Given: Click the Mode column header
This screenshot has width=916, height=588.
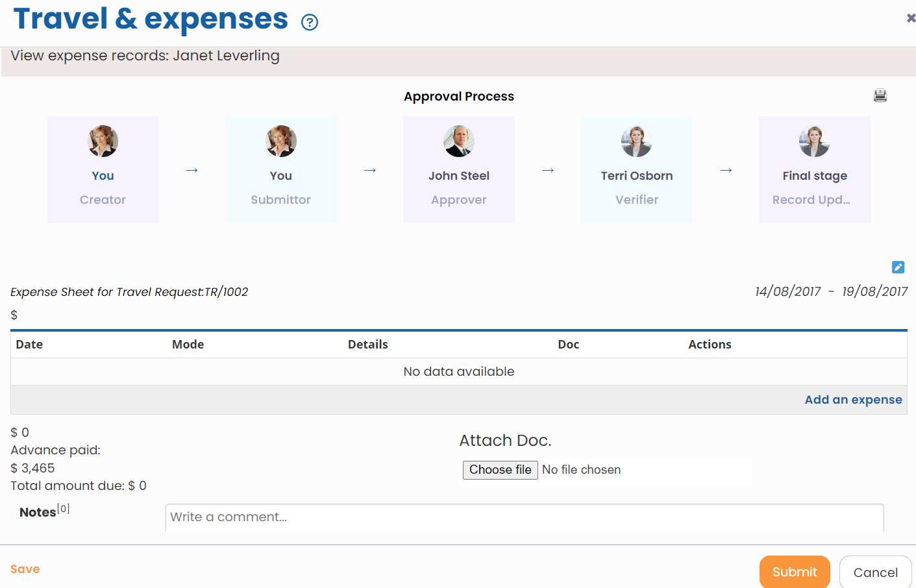Looking at the screenshot, I should [x=188, y=344].
